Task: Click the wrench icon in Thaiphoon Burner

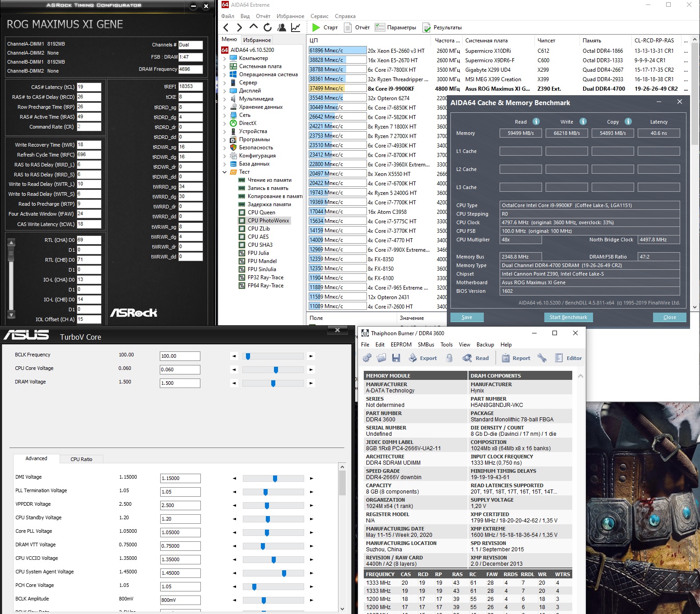Action: pos(542,358)
